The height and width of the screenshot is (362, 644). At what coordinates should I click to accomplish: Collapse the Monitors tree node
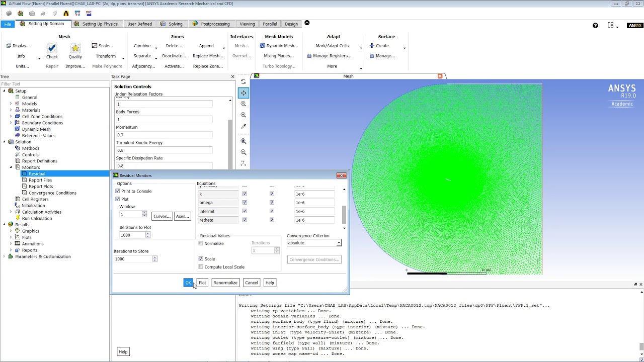pyautogui.click(x=11, y=167)
